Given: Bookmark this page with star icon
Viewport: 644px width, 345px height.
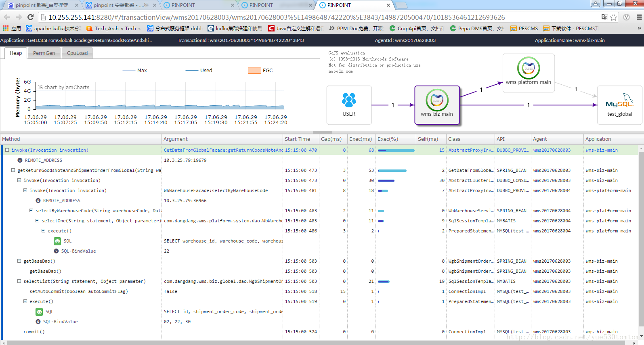Looking at the screenshot, I should 614,17.
